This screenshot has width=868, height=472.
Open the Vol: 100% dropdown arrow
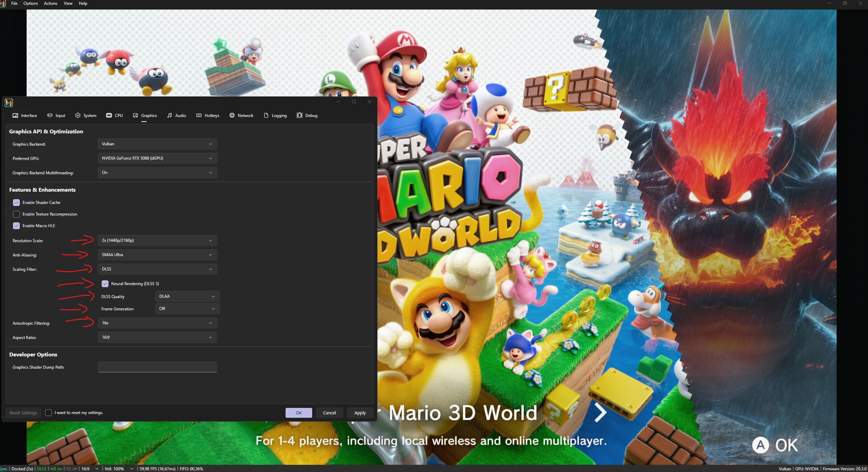pyautogui.click(x=132, y=469)
